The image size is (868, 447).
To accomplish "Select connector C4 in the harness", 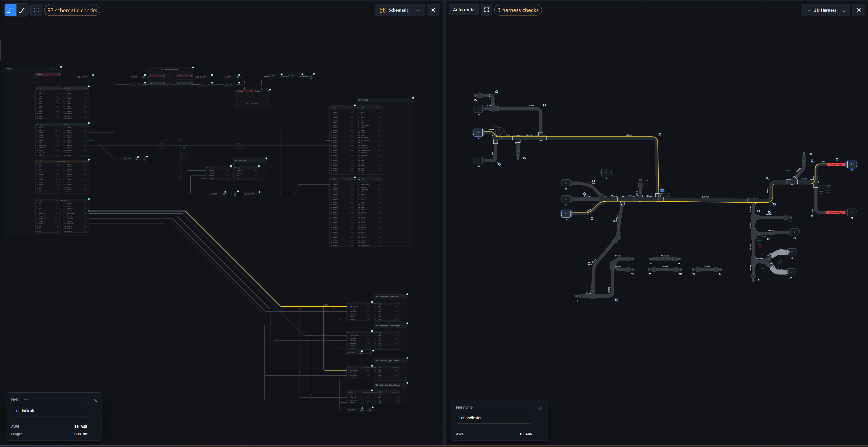I will coord(566,214).
